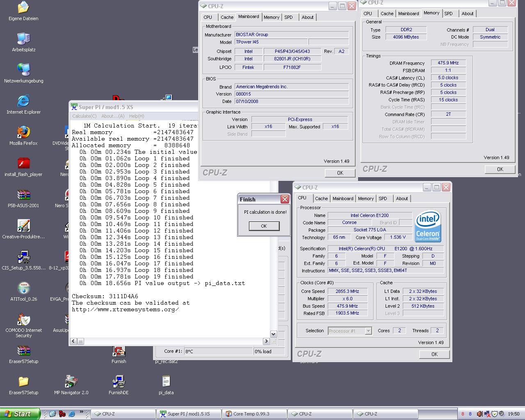This screenshot has width=525, height=420.
Task: Select the Eraser57Setup folder icon
Action: 23,385
